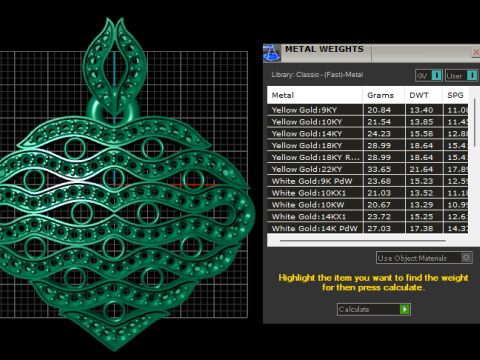
Task: Click the 13.40 DWT value
Action: point(421,110)
